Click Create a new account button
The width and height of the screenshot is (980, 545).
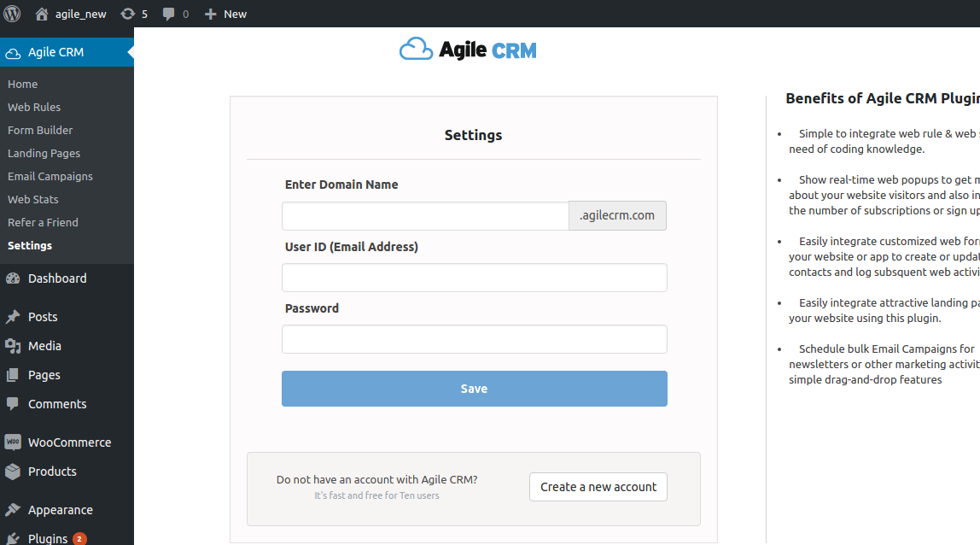click(x=598, y=487)
